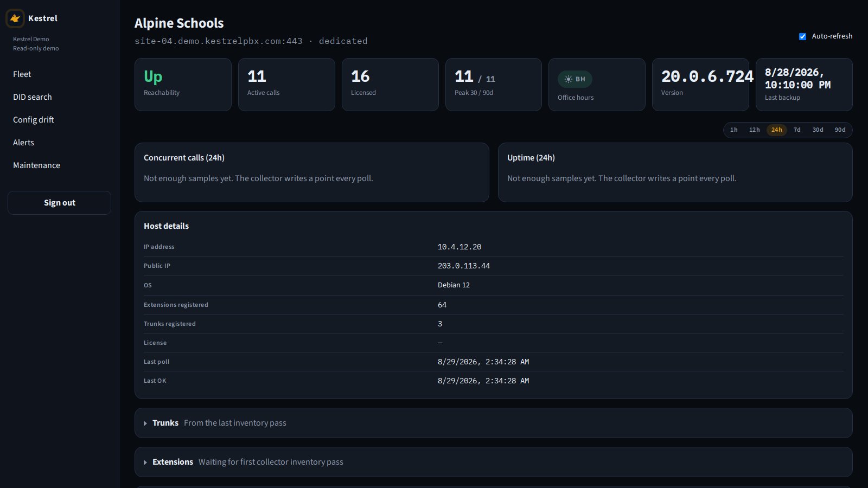Click Extensions registered value 64
The height and width of the screenshot is (488, 868).
442,305
